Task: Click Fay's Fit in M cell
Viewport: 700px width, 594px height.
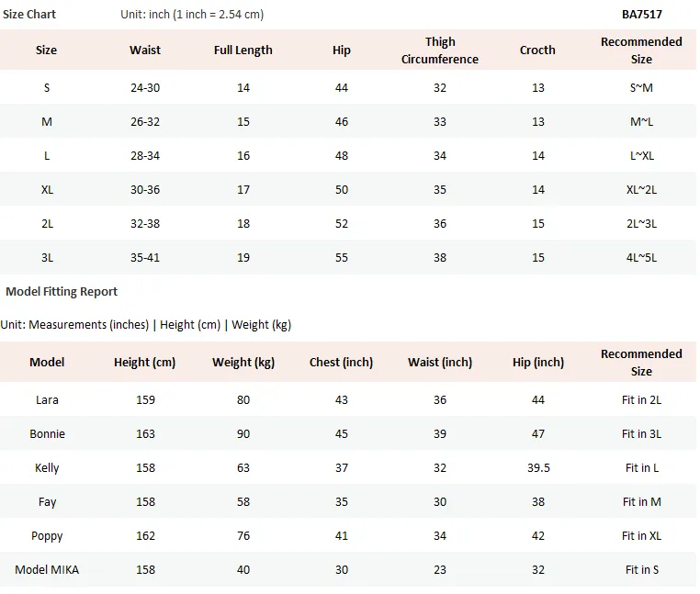Action: (x=641, y=501)
